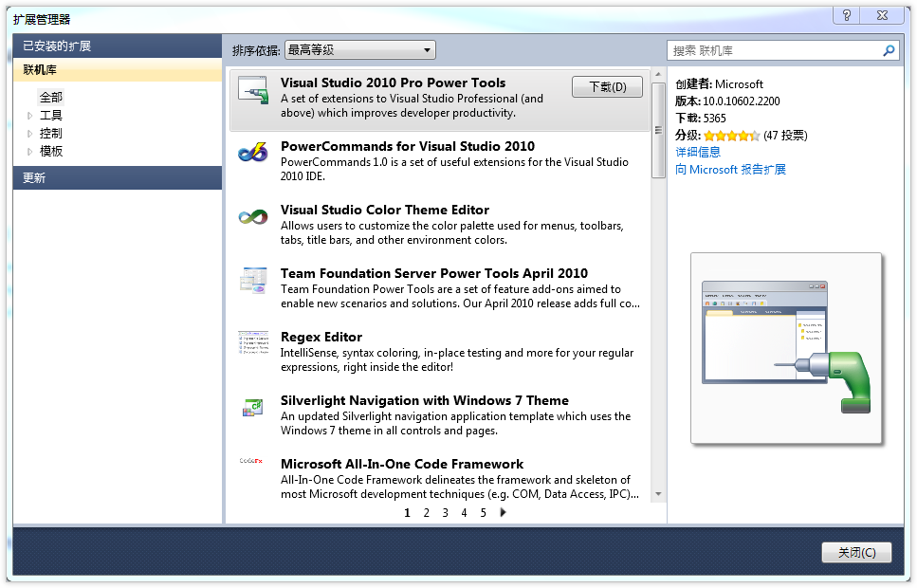Go to page 2 of results
The image size is (917, 588).
427,513
